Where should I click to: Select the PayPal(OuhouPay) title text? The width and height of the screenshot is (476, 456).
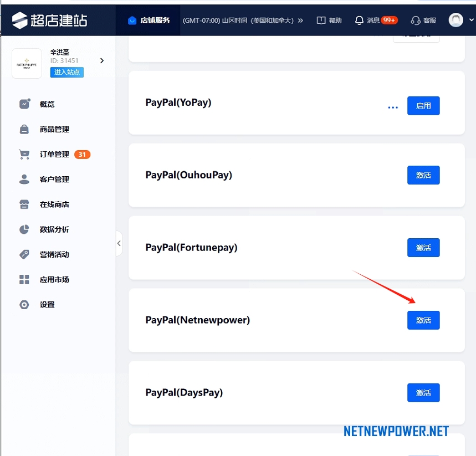click(x=188, y=175)
